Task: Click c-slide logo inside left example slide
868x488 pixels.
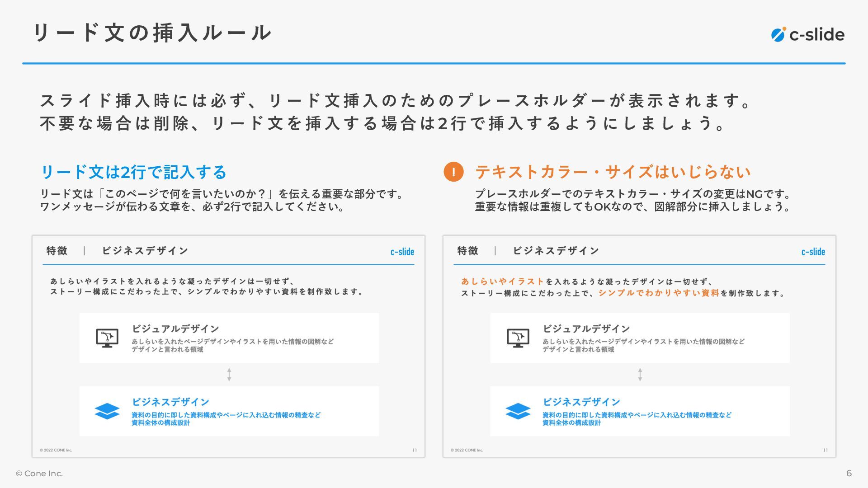Action: 402,252
